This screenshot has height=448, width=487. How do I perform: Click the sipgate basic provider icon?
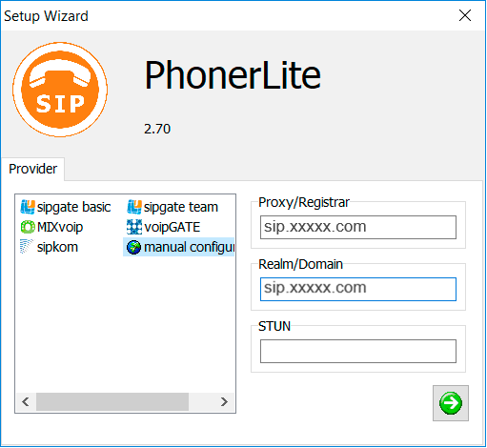28,207
